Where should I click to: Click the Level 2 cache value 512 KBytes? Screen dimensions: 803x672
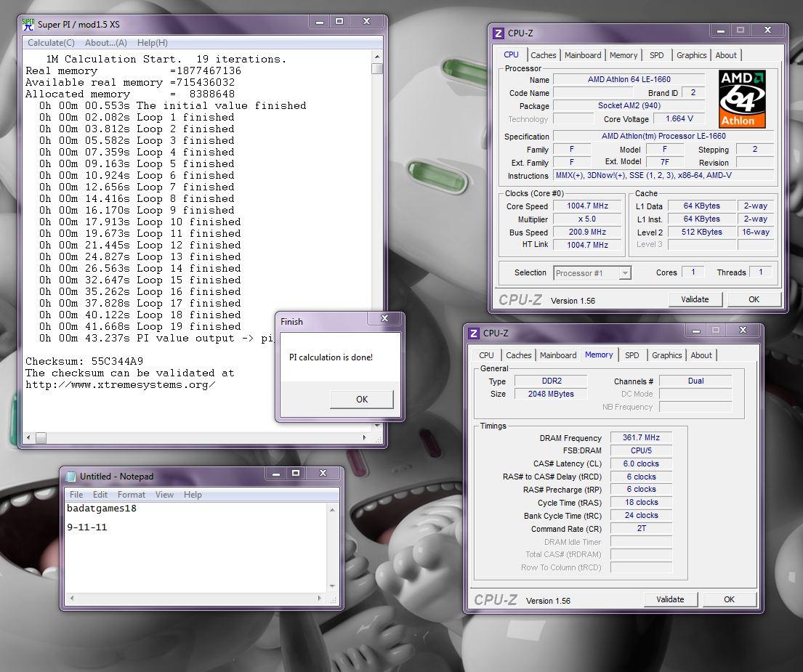click(x=701, y=232)
